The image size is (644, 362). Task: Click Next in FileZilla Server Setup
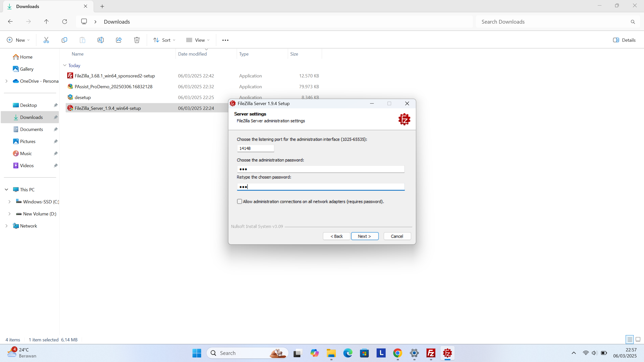click(x=365, y=236)
